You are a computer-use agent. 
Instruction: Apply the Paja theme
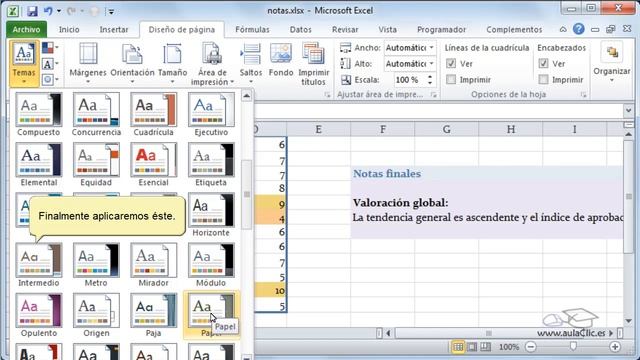(x=153, y=315)
